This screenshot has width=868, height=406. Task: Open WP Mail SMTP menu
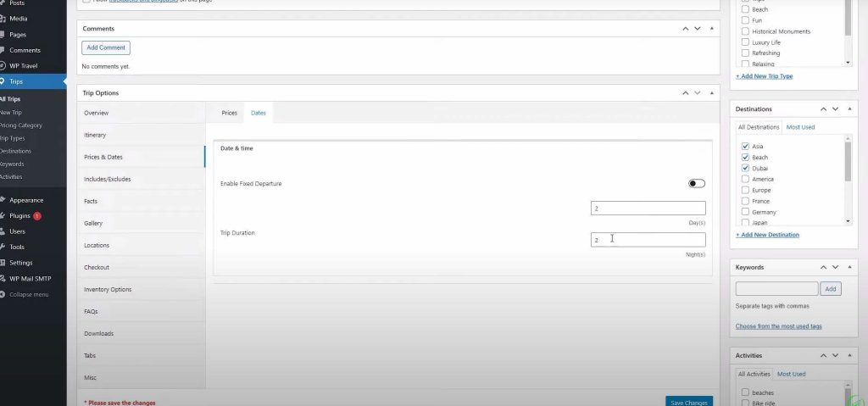point(30,279)
